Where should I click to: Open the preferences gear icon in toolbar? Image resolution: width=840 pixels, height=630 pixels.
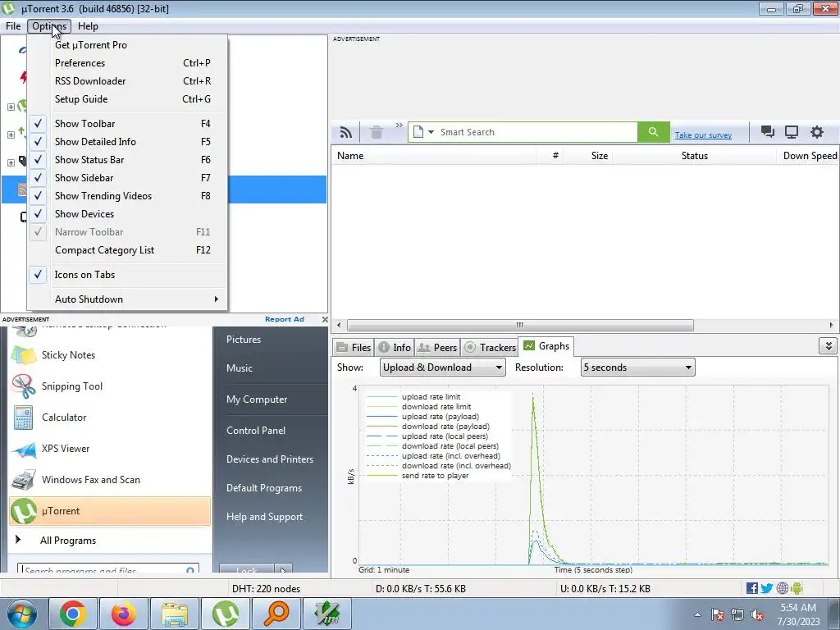click(816, 132)
